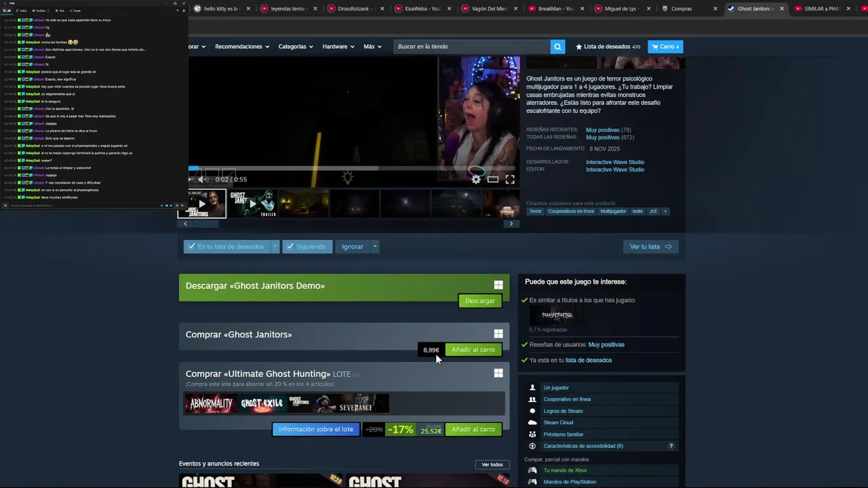Click the Windows icon beside Ultimate Ghost Hunting
This screenshot has width=868, height=488.
pos(498,373)
